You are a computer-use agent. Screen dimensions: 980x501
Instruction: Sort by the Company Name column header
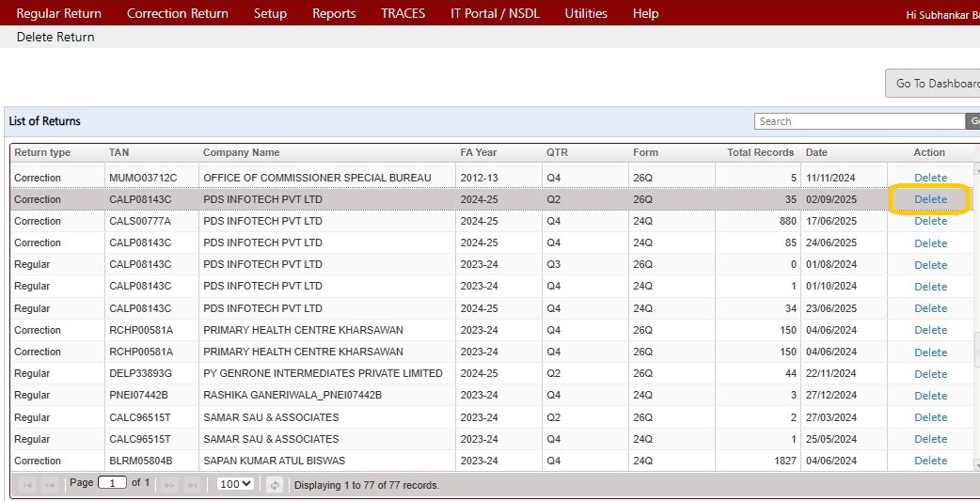point(241,152)
